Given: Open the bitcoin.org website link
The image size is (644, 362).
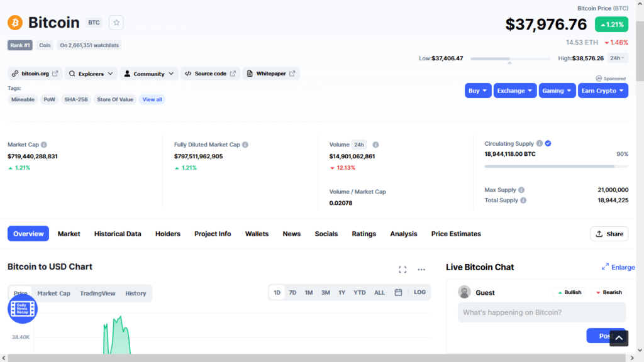Looking at the screenshot, I should pyautogui.click(x=35, y=74).
